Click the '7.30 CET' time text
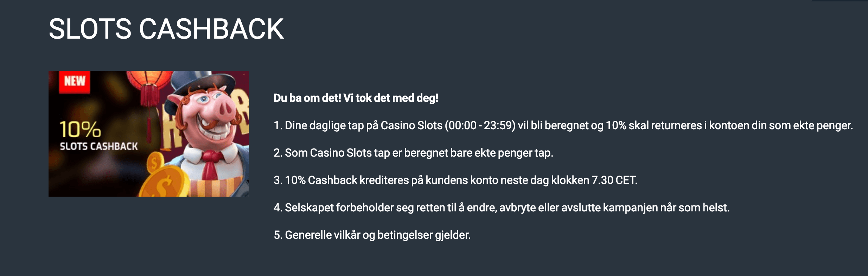This screenshot has height=276, width=868. pos(614,180)
